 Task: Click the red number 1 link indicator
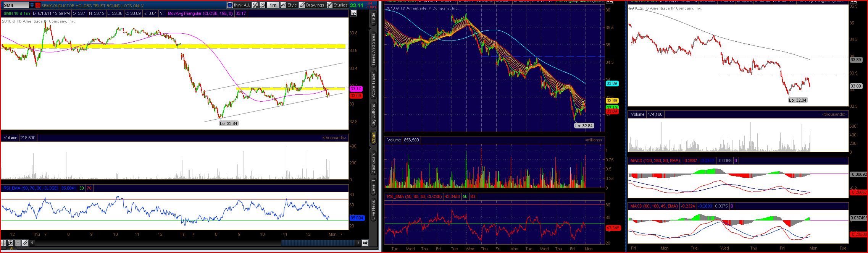tap(38, 5)
